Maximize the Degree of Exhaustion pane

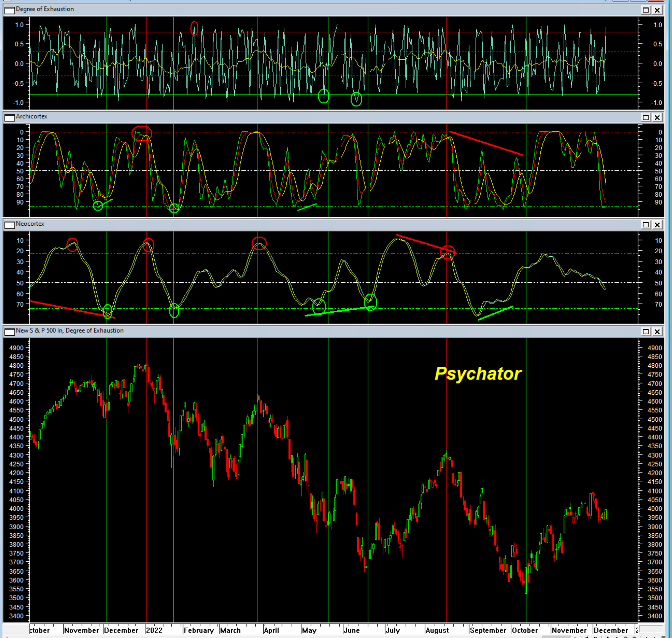pos(645,10)
